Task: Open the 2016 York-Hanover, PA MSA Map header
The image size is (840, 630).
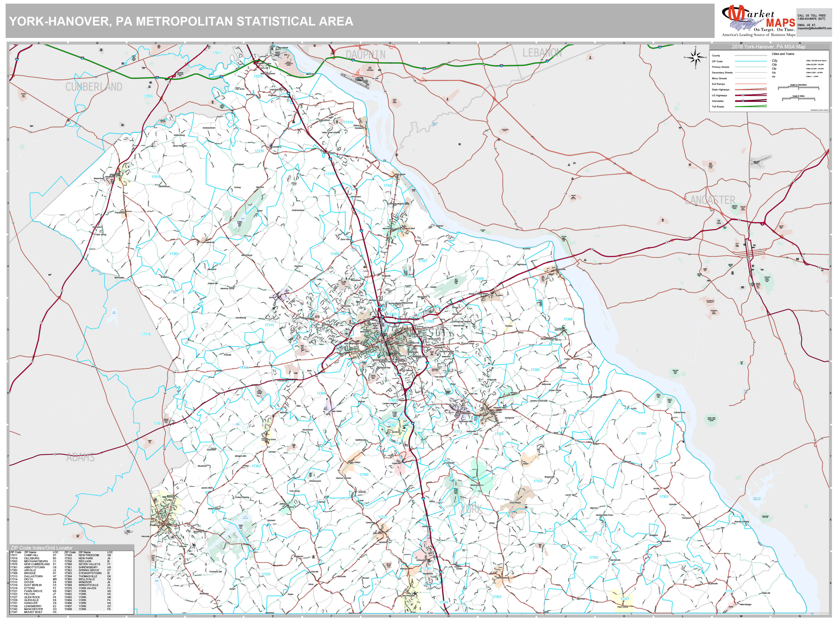Action: pyautogui.click(x=769, y=47)
